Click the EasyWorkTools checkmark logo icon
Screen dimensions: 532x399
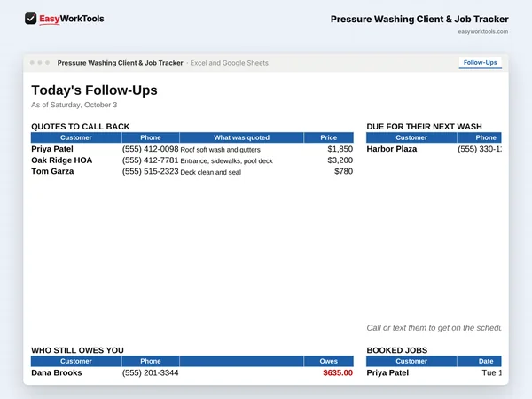click(x=30, y=19)
